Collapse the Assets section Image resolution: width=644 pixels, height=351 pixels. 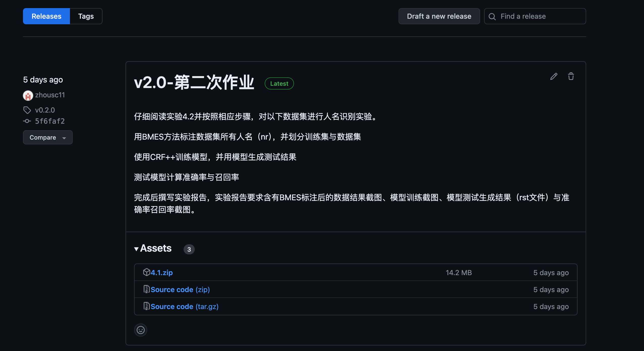[x=137, y=249]
